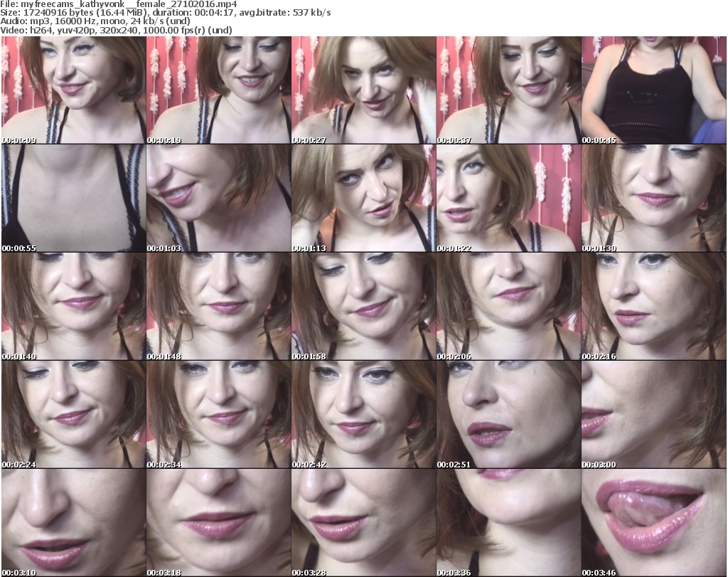Open the thumbnail marked 00:00:27
Screen dimensions: 728x577
point(363,90)
